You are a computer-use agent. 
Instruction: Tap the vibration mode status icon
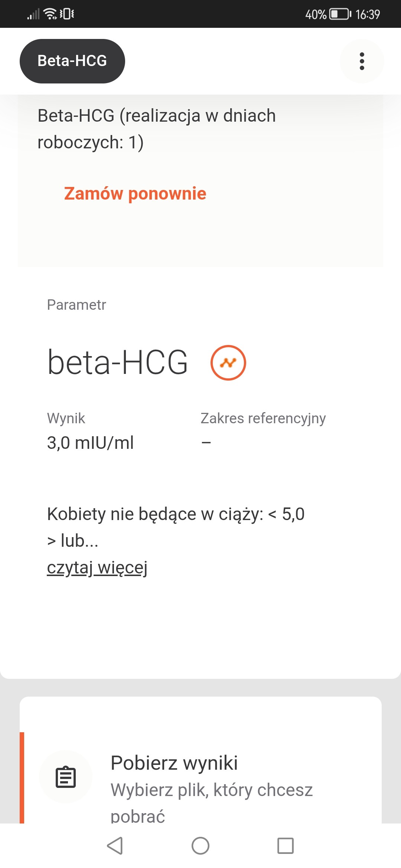click(x=67, y=14)
